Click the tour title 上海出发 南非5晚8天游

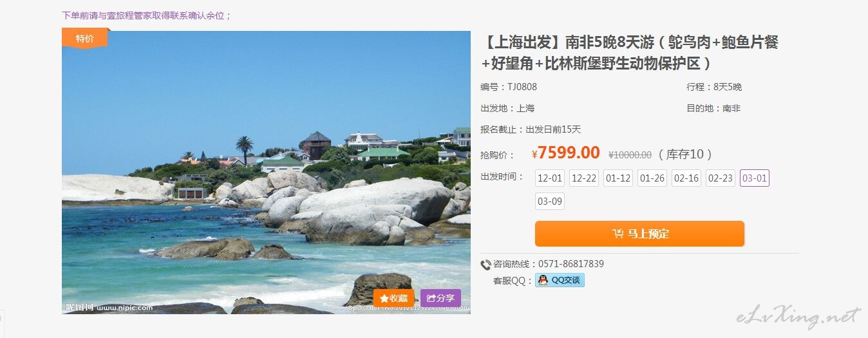(630, 53)
